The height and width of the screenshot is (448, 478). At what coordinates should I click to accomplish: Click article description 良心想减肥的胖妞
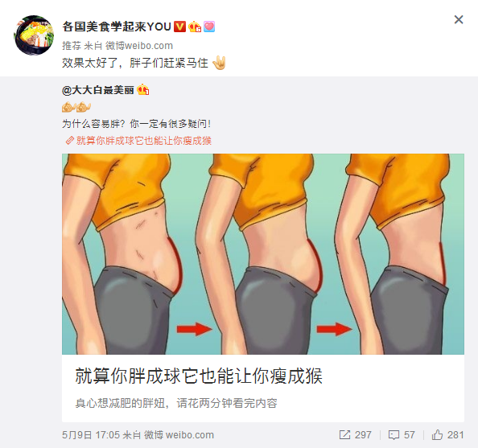tap(176, 403)
